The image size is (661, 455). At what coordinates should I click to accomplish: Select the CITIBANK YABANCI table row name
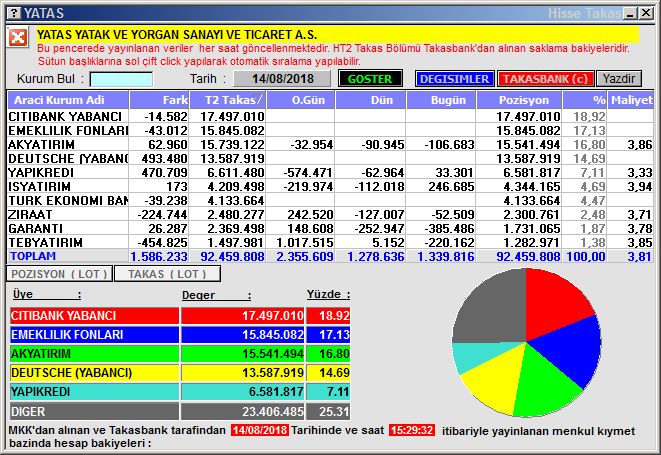(65, 117)
